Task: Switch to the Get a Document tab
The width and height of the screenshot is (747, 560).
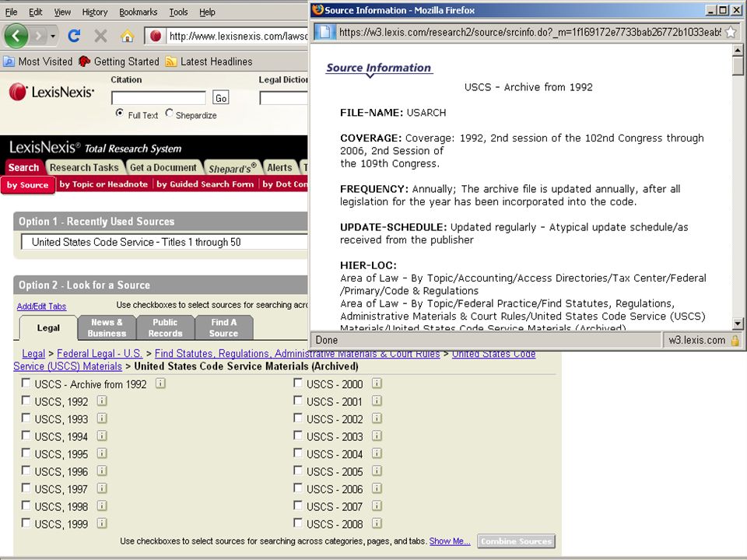Action: 163,168
